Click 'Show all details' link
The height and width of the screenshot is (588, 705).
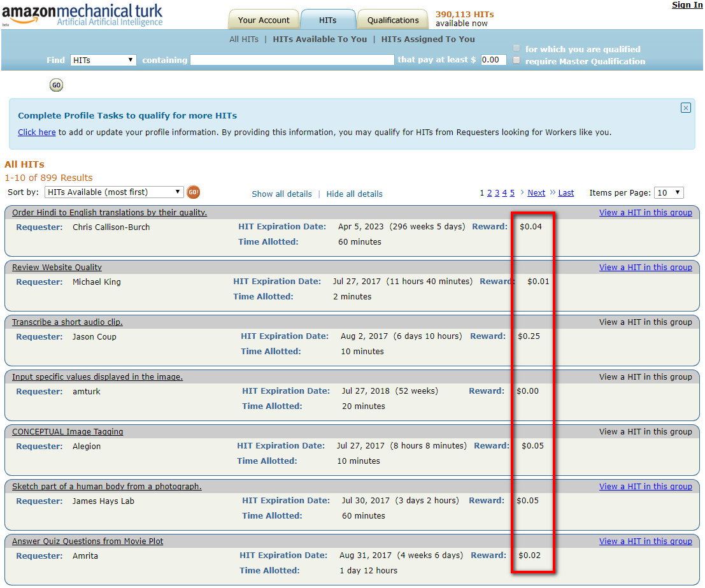281,194
